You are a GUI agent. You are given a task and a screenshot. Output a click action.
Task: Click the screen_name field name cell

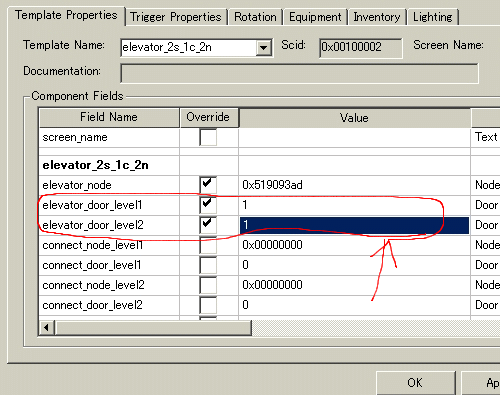109,137
